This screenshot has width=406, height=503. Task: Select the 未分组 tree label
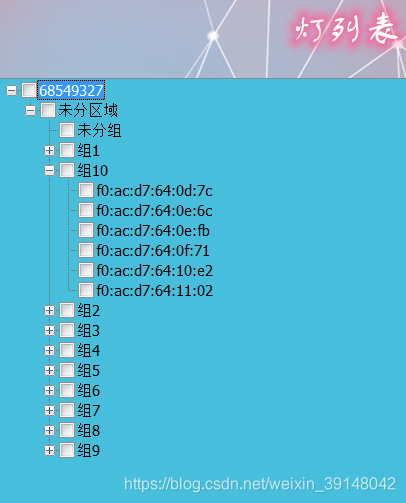[x=99, y=130]
